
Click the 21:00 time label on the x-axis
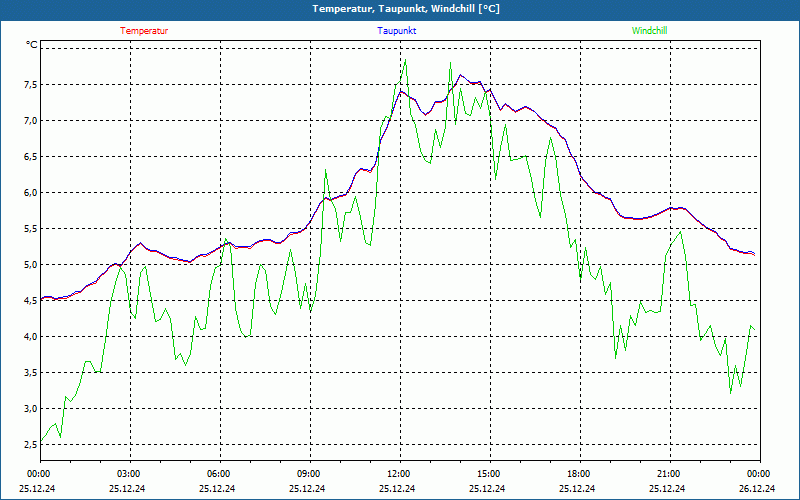coord(670,473)
